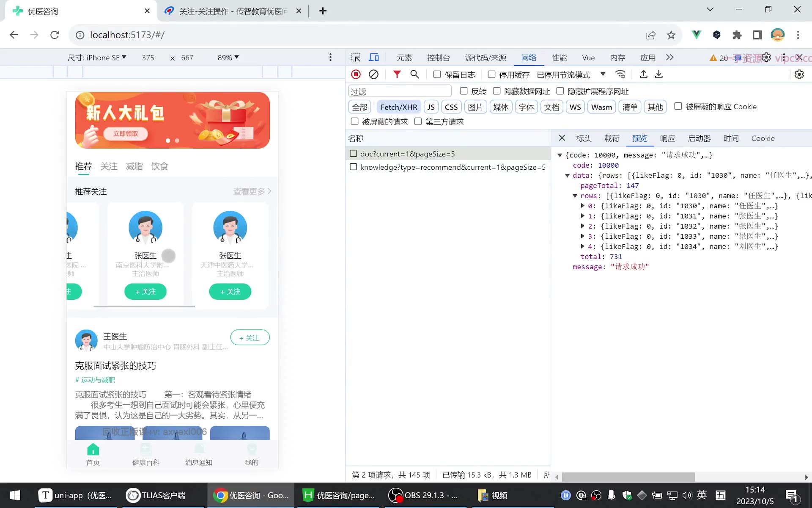
Task: Click the share page icon
Action: tap(651, 35)
